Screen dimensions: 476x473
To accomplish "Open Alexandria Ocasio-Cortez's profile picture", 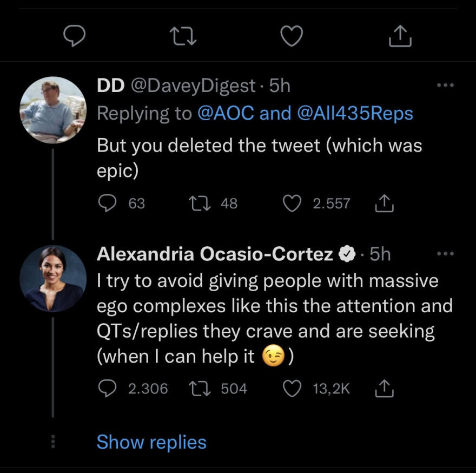I will 52,279.
